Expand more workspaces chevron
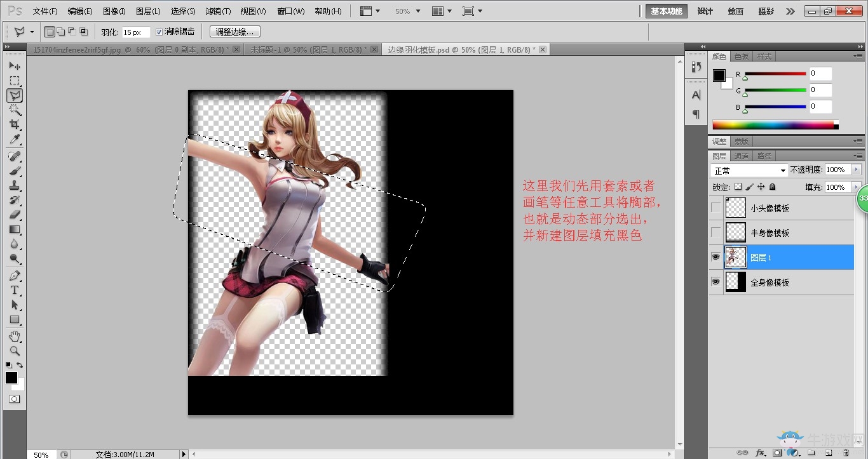Screen dimensions: 868x459 (x=790, y=11)
